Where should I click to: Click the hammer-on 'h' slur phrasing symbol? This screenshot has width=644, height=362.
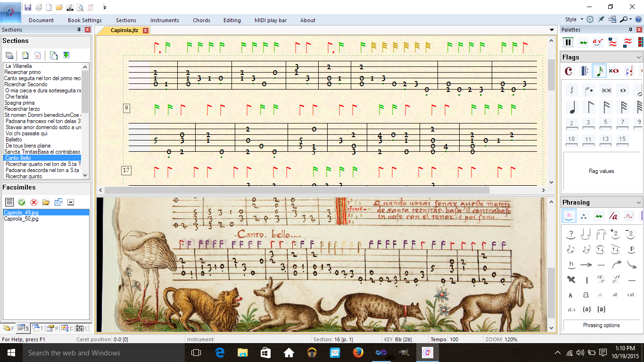(571, 264)
